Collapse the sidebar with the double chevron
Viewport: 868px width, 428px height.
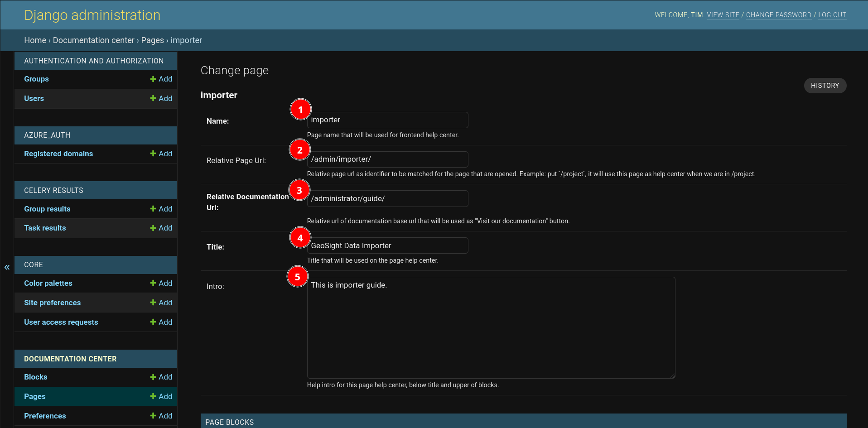[x=7, y=267]
